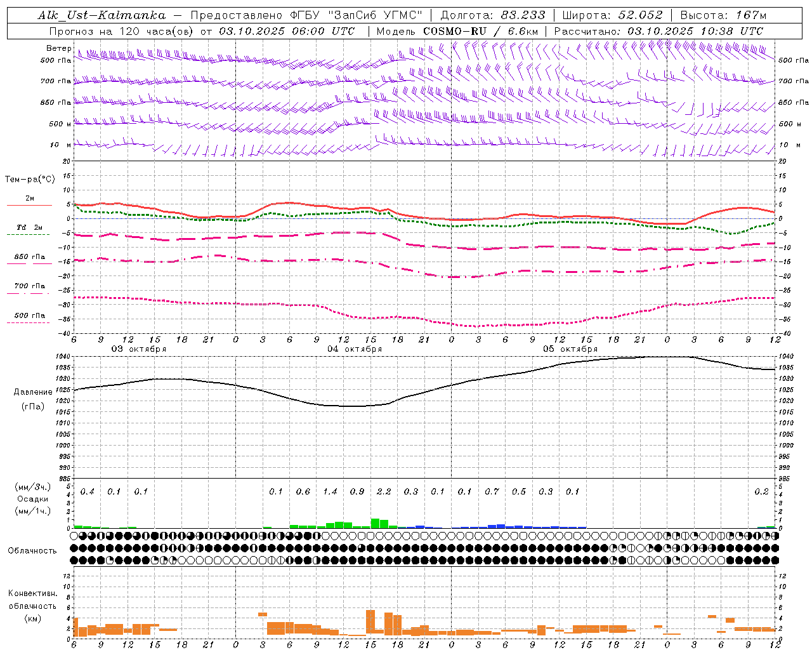This screenshot has width=812, height=650.
Task: Click the tallest green precipitation bar
Action: [375, 524]
